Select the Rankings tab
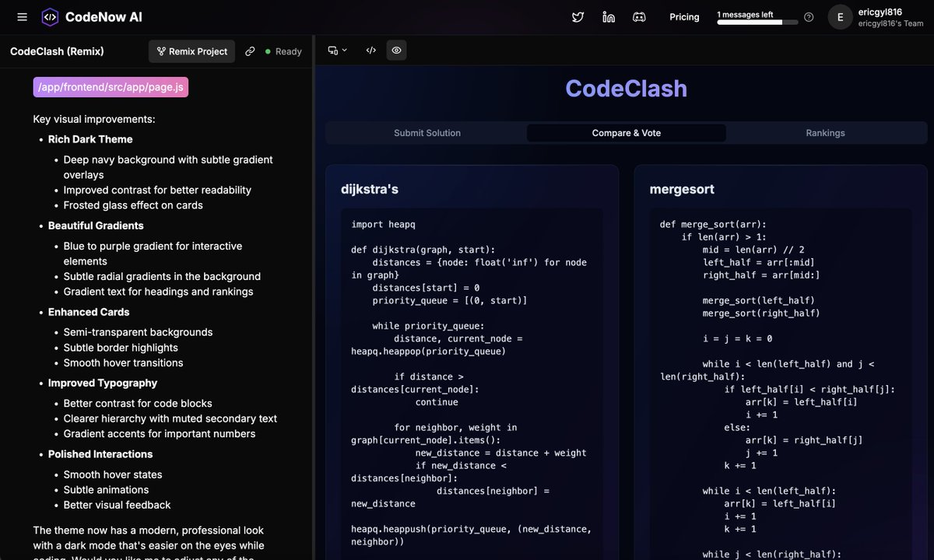 point(826,133)
